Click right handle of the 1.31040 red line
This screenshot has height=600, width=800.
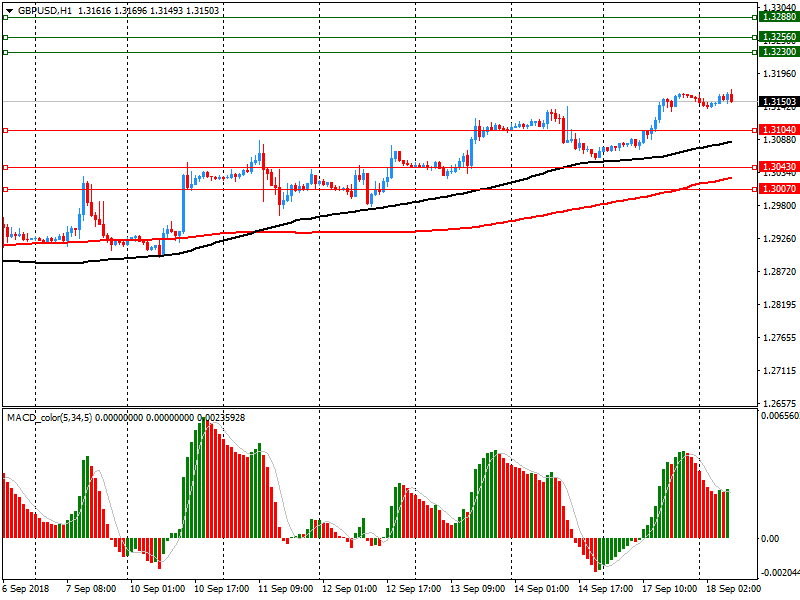tap(755, 131)
